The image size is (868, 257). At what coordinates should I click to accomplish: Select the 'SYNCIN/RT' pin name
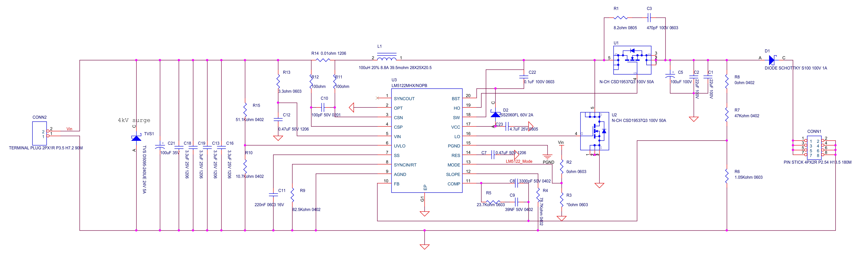pos(405,165)
